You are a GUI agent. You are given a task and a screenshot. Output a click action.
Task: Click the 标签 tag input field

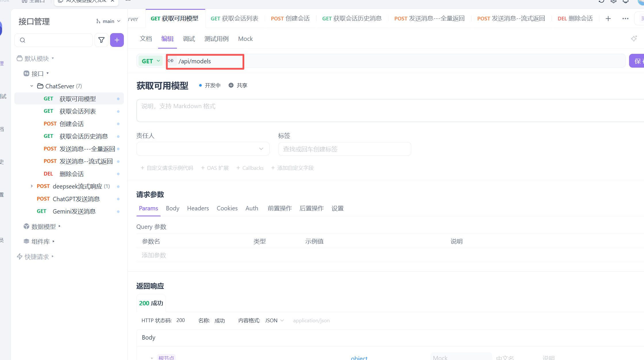(x=344, y=149)
